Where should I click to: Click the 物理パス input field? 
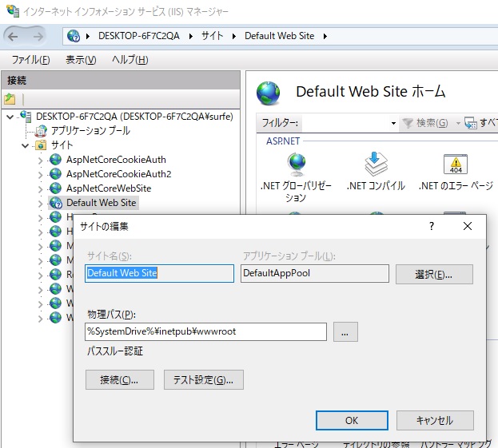click(x=205, y=332)
